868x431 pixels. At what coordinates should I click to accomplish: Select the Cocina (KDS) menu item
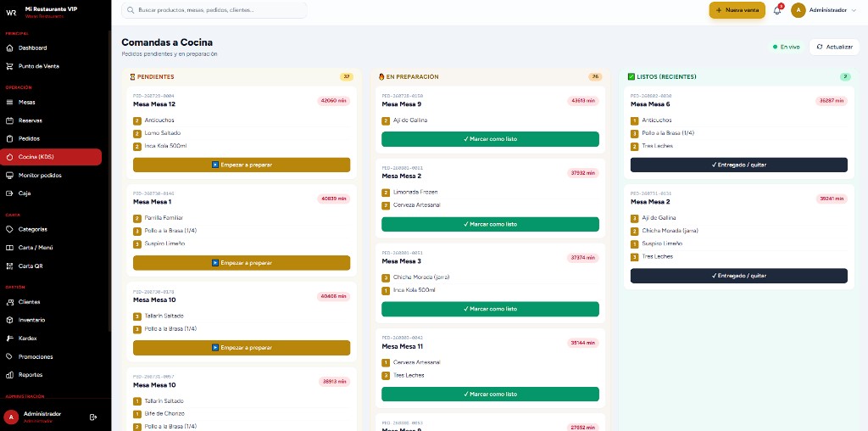coord(51,157)
